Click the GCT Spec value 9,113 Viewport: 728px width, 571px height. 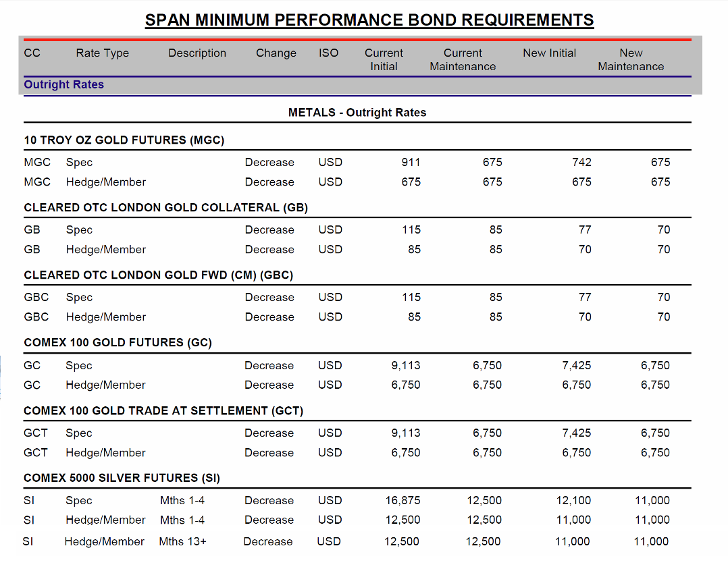[405, 433]
